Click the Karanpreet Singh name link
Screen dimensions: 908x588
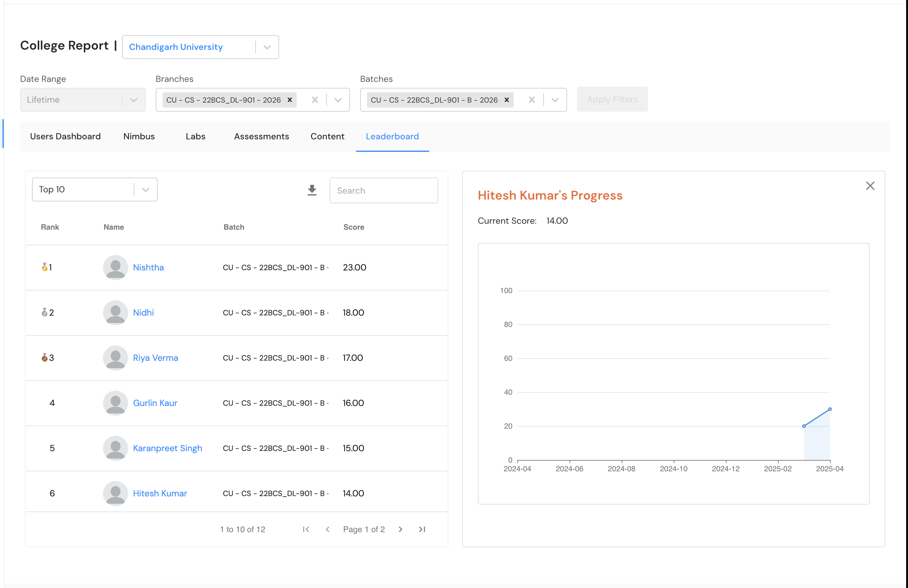167,448
